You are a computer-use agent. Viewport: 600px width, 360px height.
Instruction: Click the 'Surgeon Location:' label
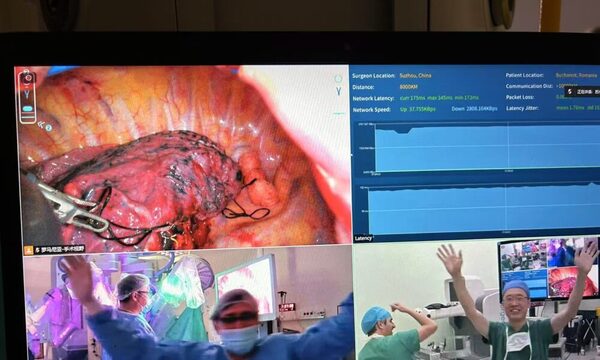[373, 76]
